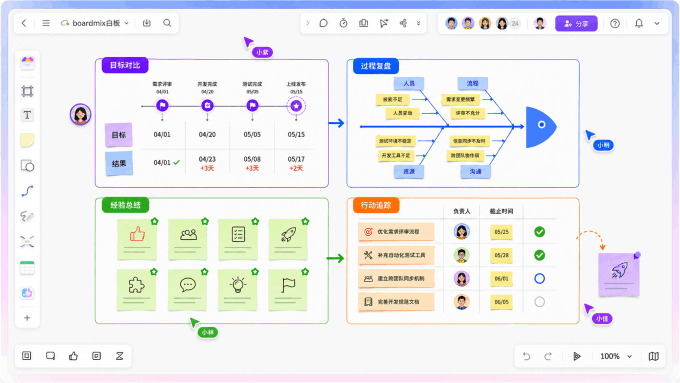680x383 pixels.
Task: Click the purple 分享 share button
Action: pyautogui.click(x=576, y=23)
